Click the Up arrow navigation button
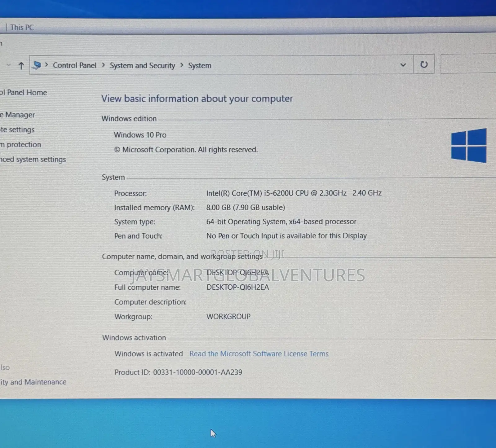496x448 pixels. click(x=21, y=65)
